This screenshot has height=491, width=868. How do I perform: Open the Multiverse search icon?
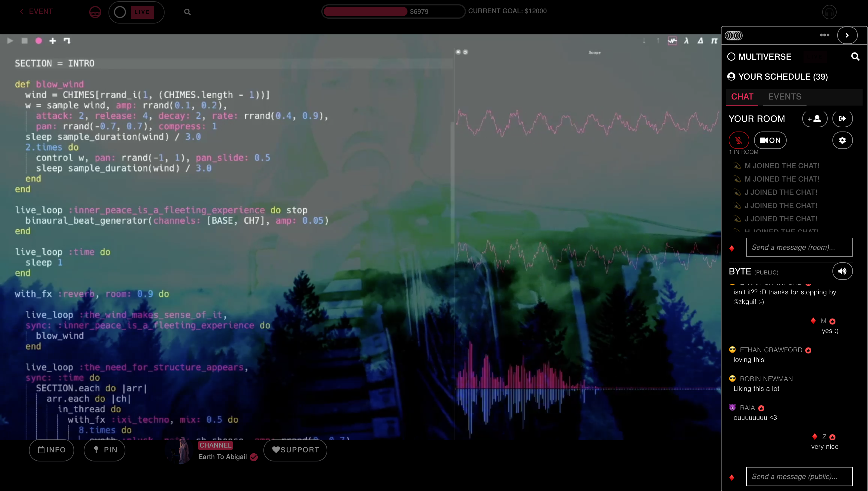855,57
